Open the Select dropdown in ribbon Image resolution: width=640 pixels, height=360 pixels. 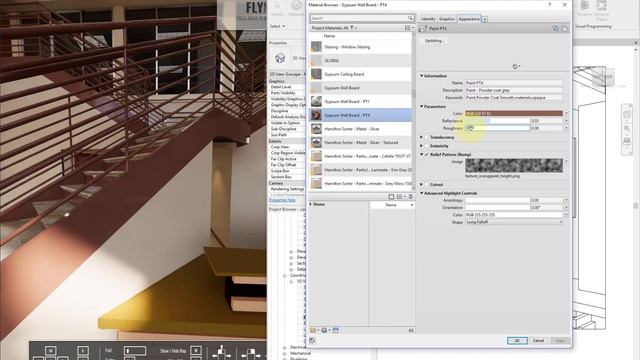278,26
